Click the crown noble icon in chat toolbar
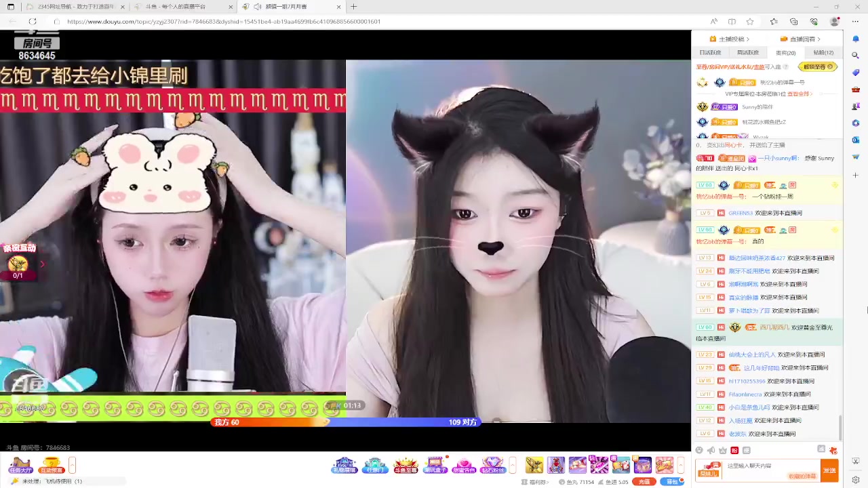Screen dimensions: 868x488 [x=722, y=450]
